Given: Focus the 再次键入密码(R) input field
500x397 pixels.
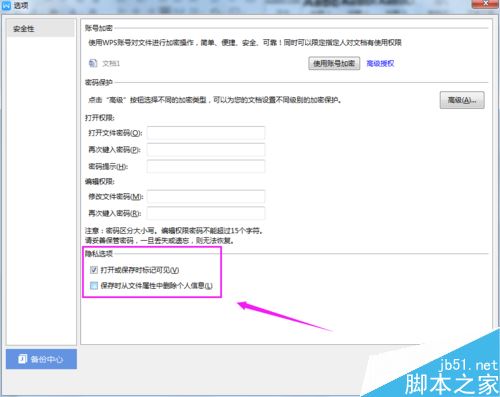Looking at the screenshot, I should 206,213.
